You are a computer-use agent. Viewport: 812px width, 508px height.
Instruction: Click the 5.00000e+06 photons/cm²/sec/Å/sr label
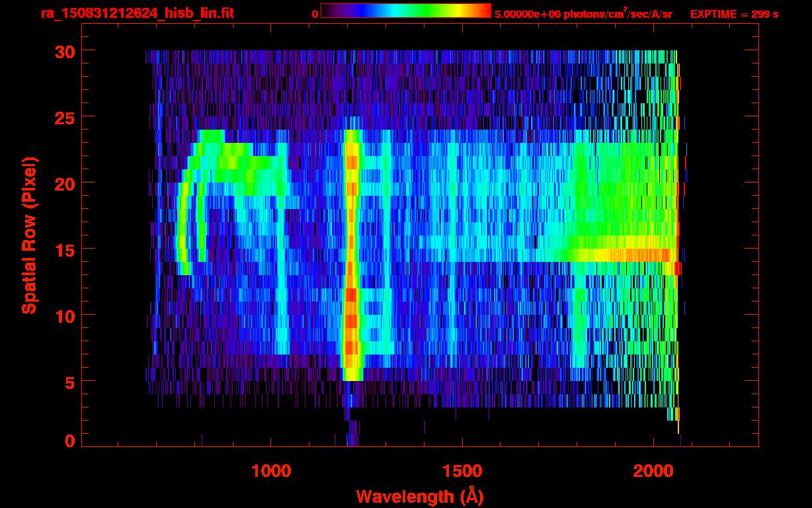pos(583,13)
